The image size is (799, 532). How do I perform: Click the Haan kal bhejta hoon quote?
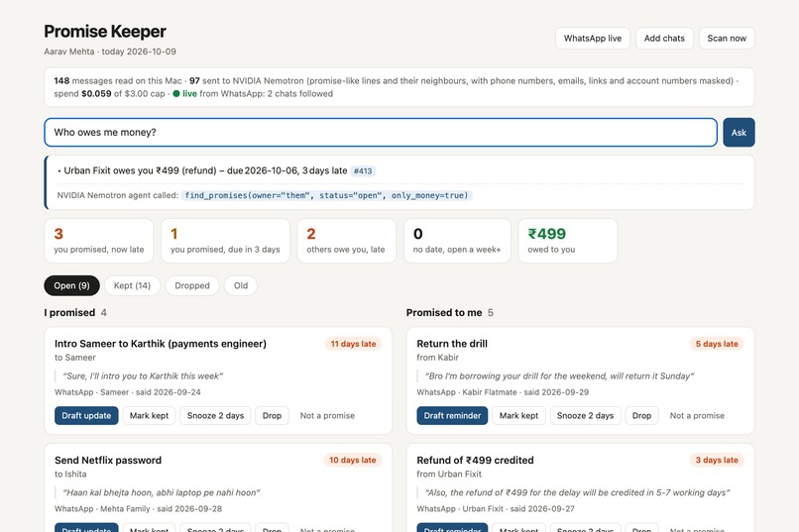coord(161,492)
